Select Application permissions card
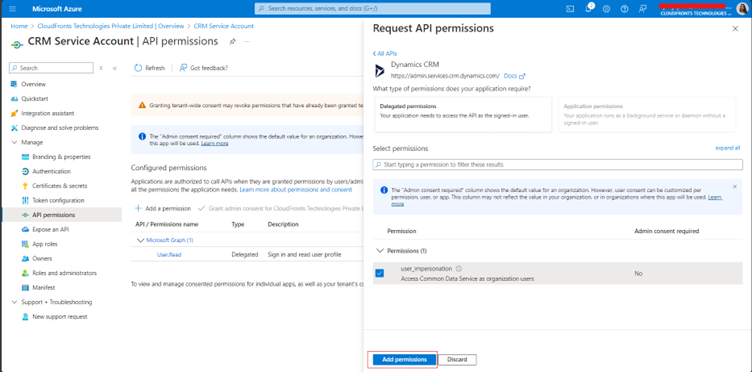The height and width of the screenshot is (372, 752). [x=647, y=115]
